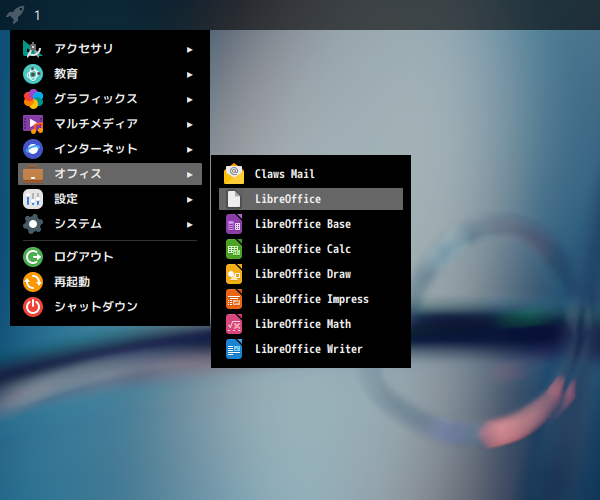Screen dimensions: 600x500
Task: Expand the アクセサリ submenu arrow
Action: click(x=189, y=50)
